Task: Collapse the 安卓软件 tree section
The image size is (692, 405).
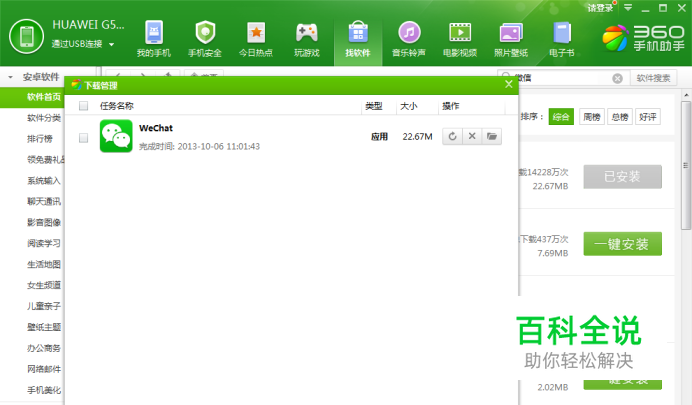Action: tap(11, 77)
